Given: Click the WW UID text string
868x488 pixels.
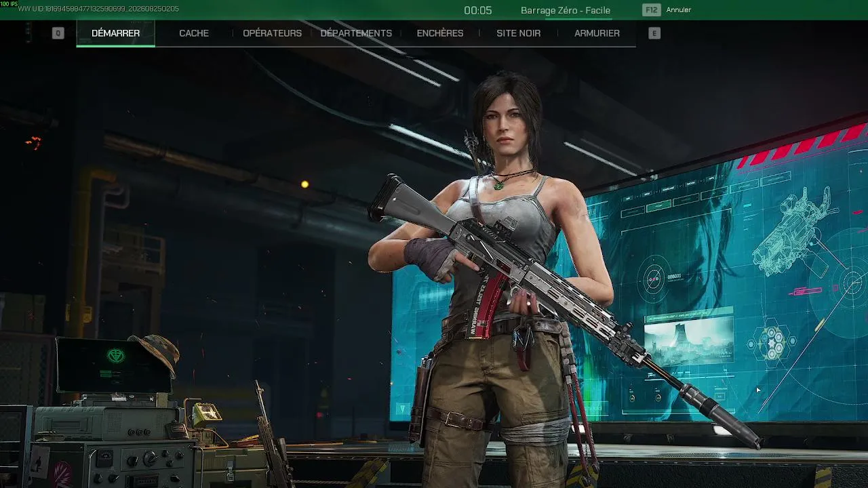Looking at the screenshot, I should 98,9.
